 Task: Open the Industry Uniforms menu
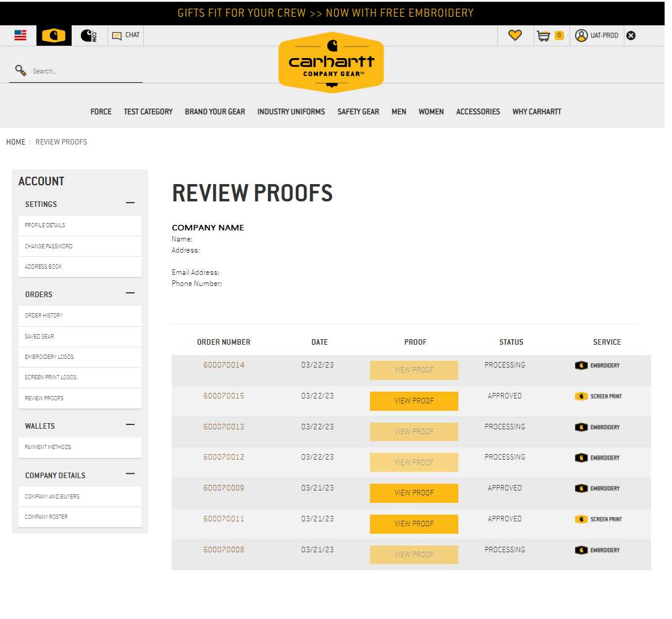pyautogui.click(x=291, y=111)
